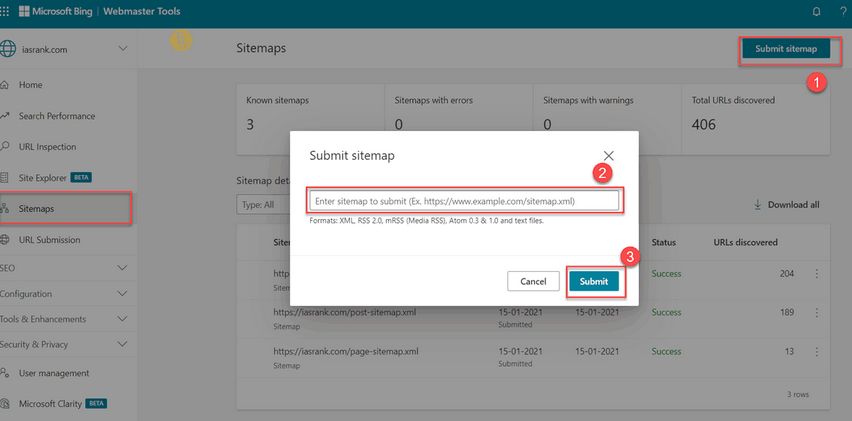
Task: Focus the sitemap URL input field
Action: pyautogui.click(x=465, y=200)
